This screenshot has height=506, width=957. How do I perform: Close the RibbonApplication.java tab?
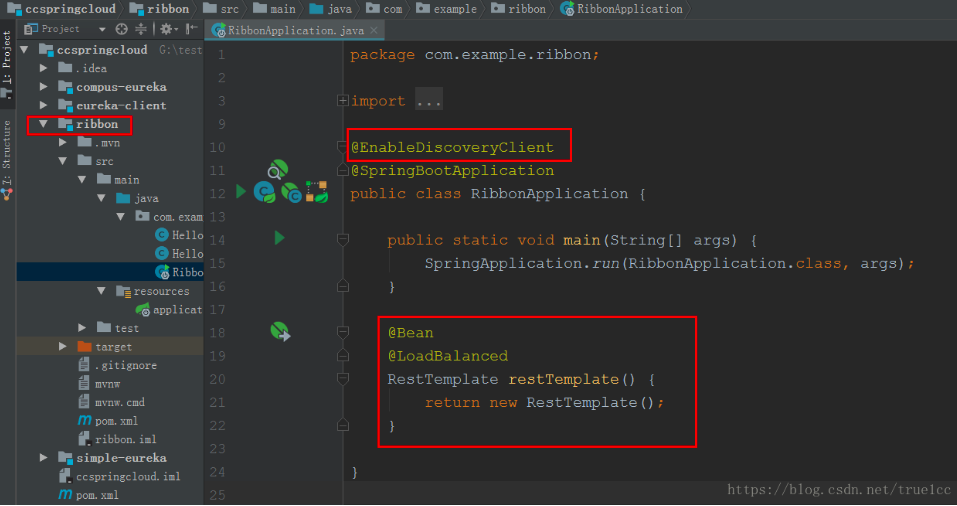[374, 30]
